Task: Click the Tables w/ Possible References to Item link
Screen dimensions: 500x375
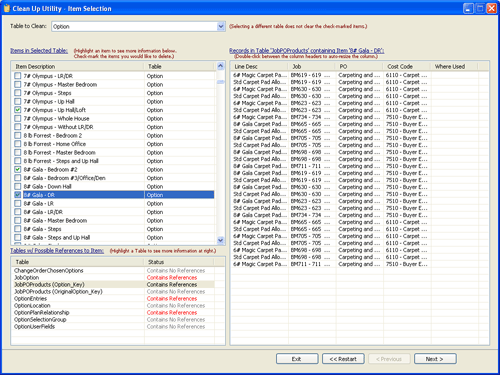Action: [57, 251]
